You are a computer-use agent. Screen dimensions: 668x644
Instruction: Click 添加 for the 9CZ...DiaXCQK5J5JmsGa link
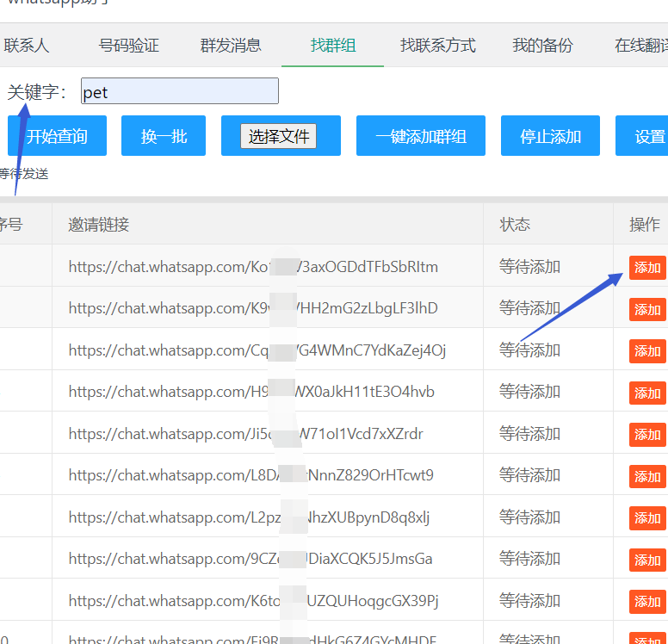[647, 560]
